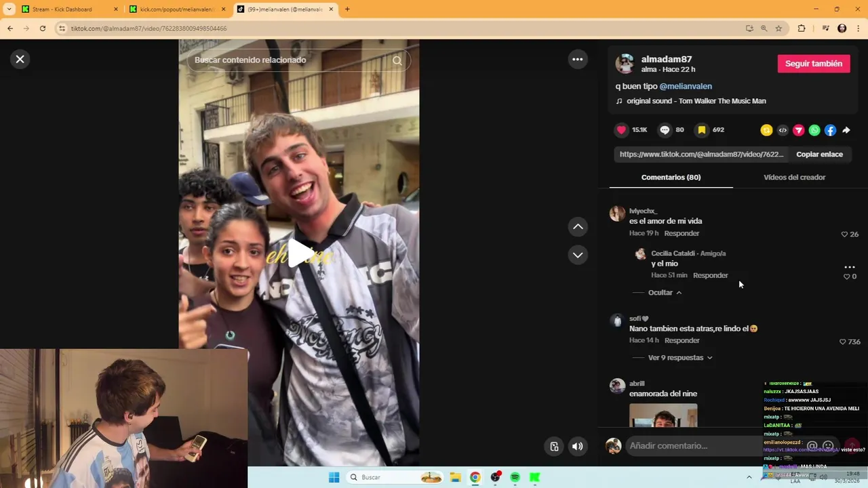Bookmark this page with the star icon
Screen dimensions: 868x488
click(778, 28)
